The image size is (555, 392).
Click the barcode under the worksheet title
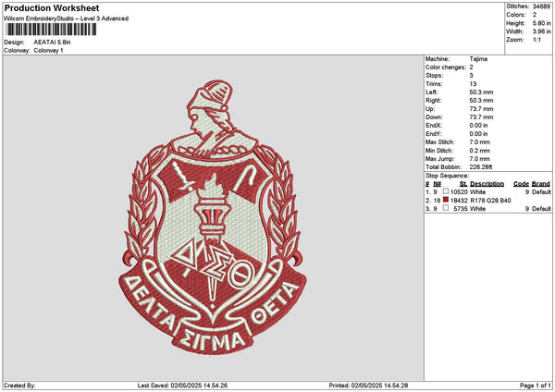tap(51, 30)
